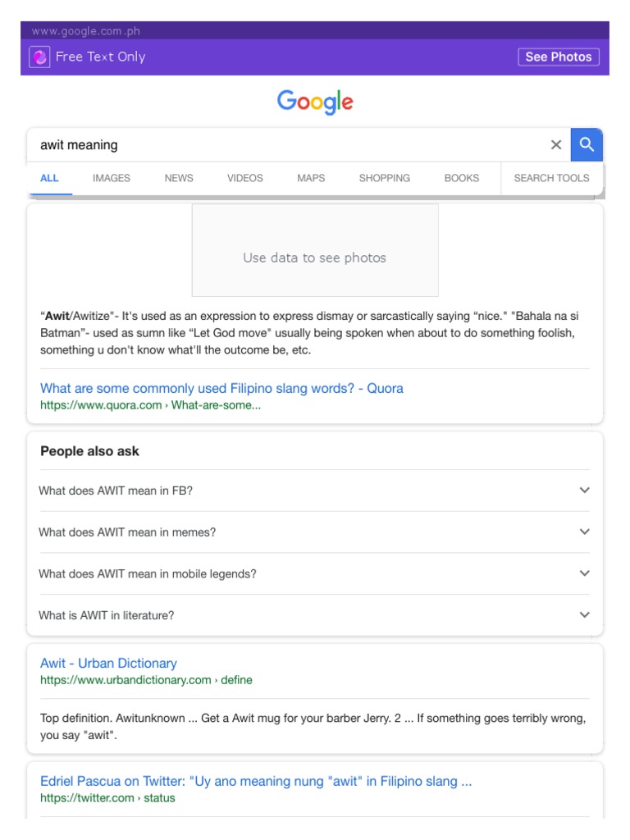Open the News tab
This screenshot has width=630, height=840.
point(179,178)
